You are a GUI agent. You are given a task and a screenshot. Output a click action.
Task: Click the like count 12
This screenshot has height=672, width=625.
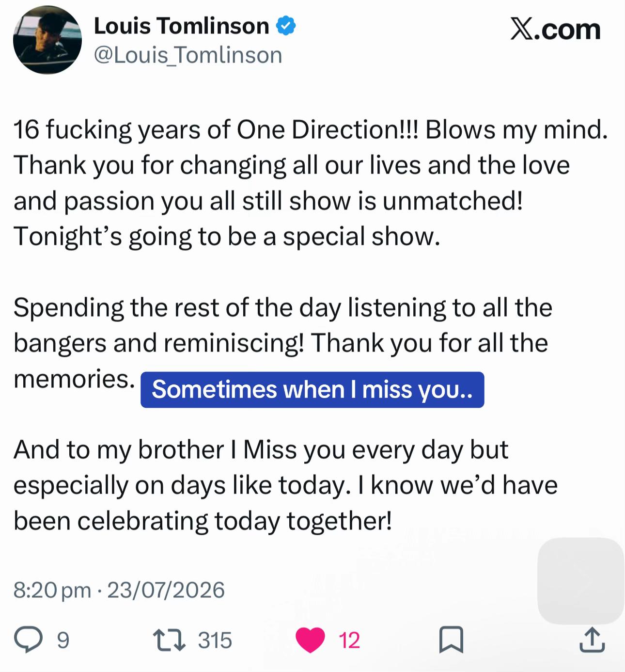[349, 640]
